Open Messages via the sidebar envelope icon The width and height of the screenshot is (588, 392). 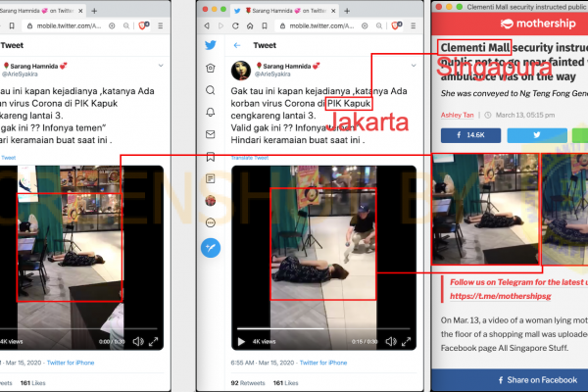pyautogui.click(x=211, y=134)
